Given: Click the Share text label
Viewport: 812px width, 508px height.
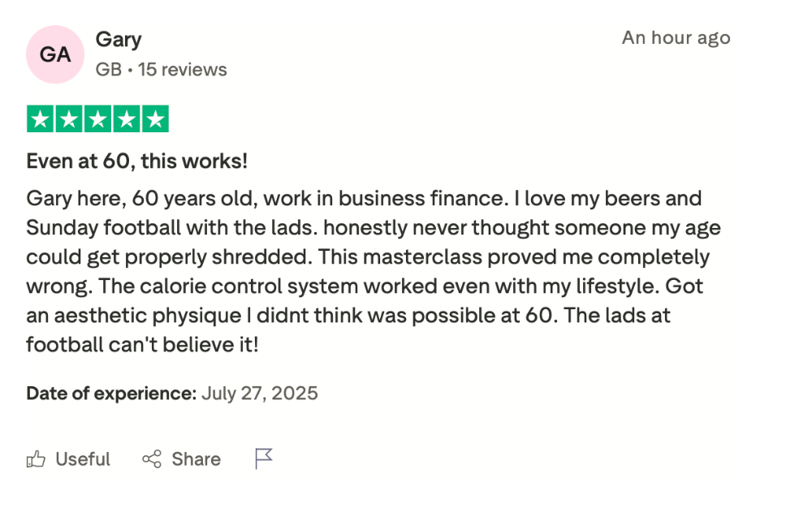Looking at the screenshot, I should 196,459.
